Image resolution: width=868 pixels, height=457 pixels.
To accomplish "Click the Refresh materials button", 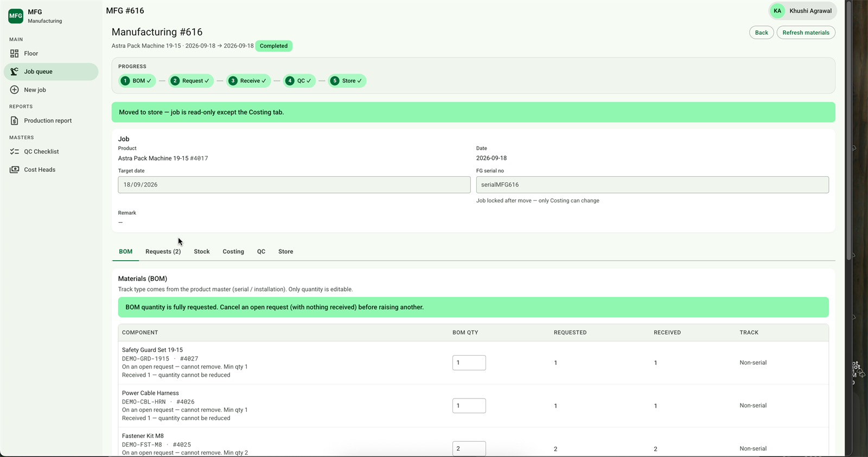I will pos(806,33).
